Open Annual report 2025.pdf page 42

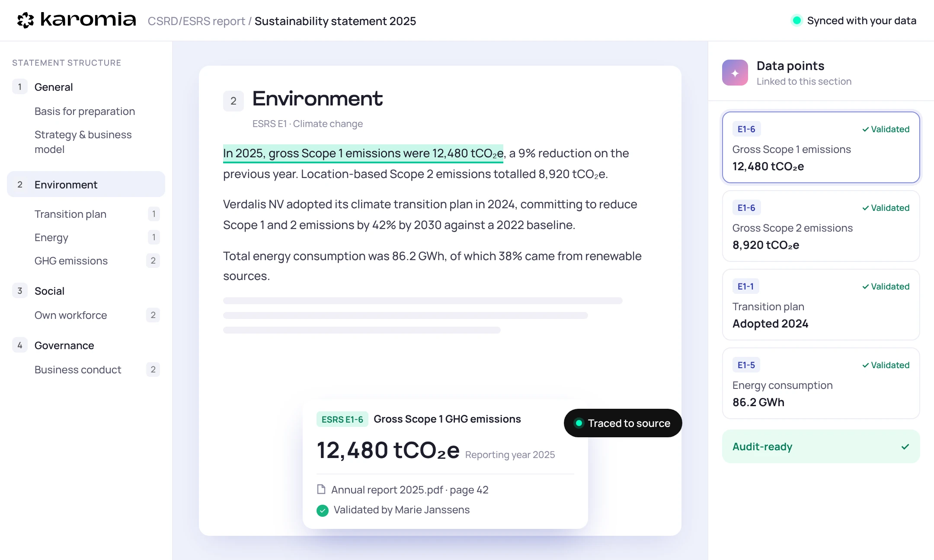(409, 490)
